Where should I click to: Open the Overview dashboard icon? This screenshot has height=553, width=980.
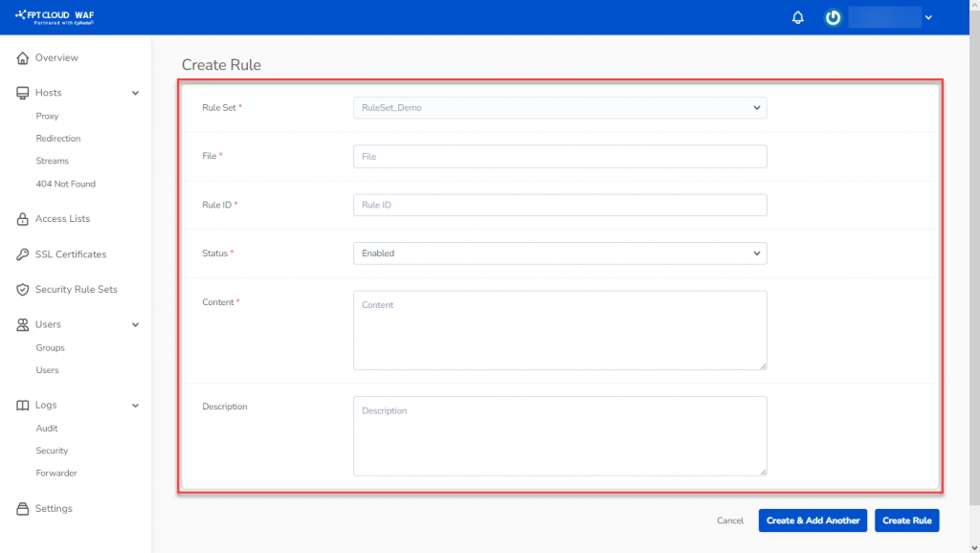click(x=21, y=57)
